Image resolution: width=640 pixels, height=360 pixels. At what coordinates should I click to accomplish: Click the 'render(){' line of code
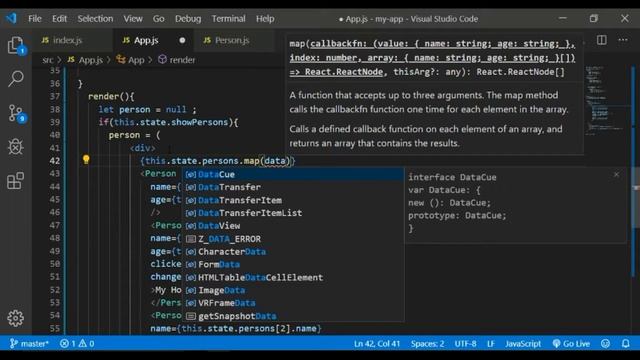(111, 96)
